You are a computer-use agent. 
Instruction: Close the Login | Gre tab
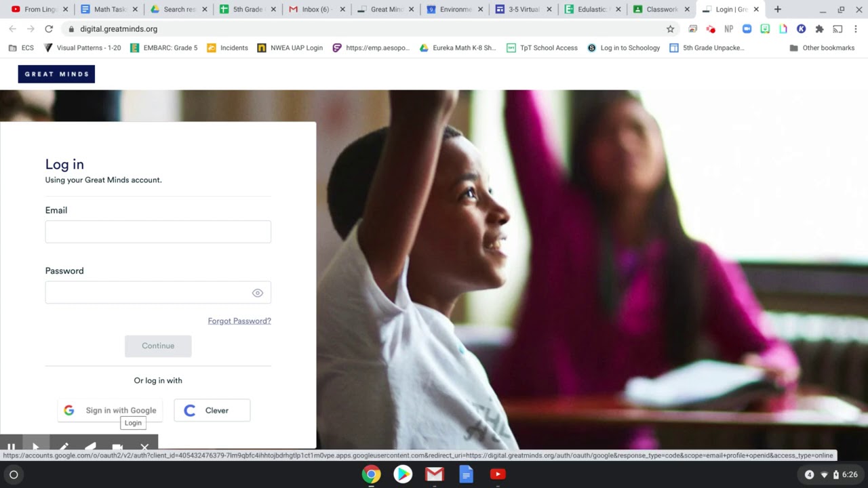[x=756, y=9]
